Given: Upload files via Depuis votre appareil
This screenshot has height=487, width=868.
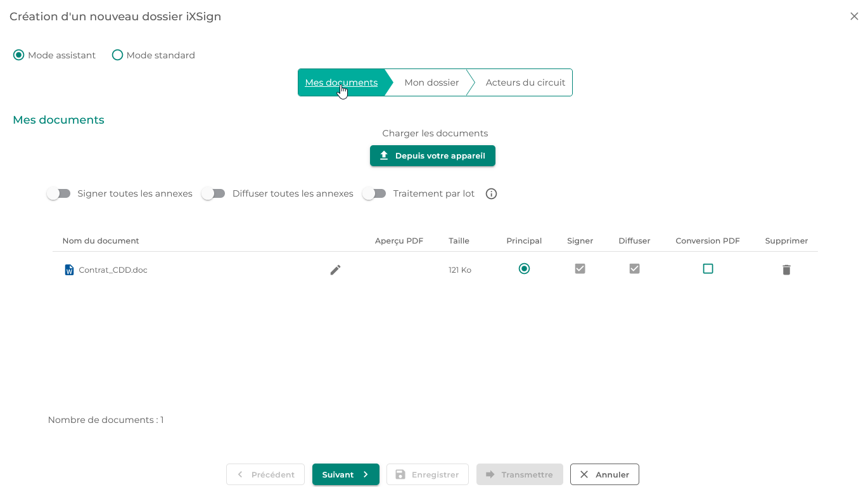Looking at the screenshot, I should coord(433,156).
